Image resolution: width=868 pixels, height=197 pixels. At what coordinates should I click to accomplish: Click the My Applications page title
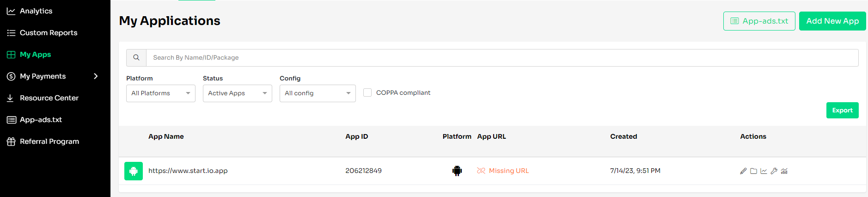pyautogui.click(x=170, y=21)
